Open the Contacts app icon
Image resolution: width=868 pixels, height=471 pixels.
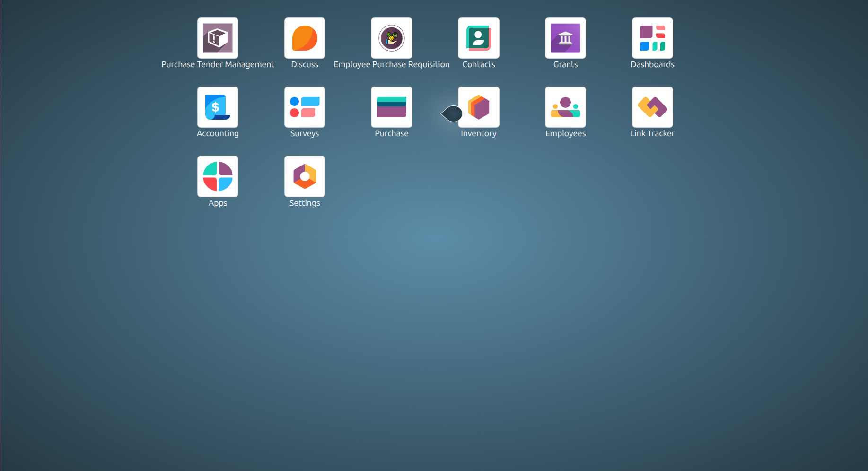pyautogui.click(x=479, y=38)
